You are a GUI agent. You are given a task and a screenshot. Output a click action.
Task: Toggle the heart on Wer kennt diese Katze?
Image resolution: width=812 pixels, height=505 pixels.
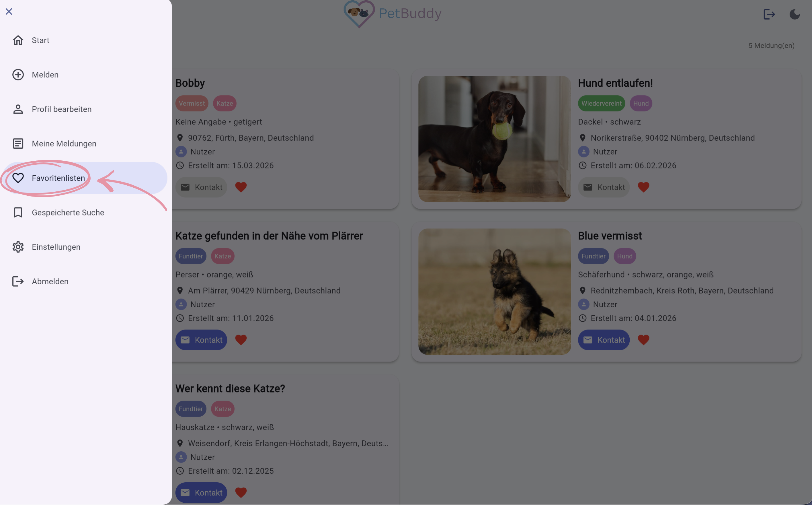pyautogui.click(x=241, y=492)
